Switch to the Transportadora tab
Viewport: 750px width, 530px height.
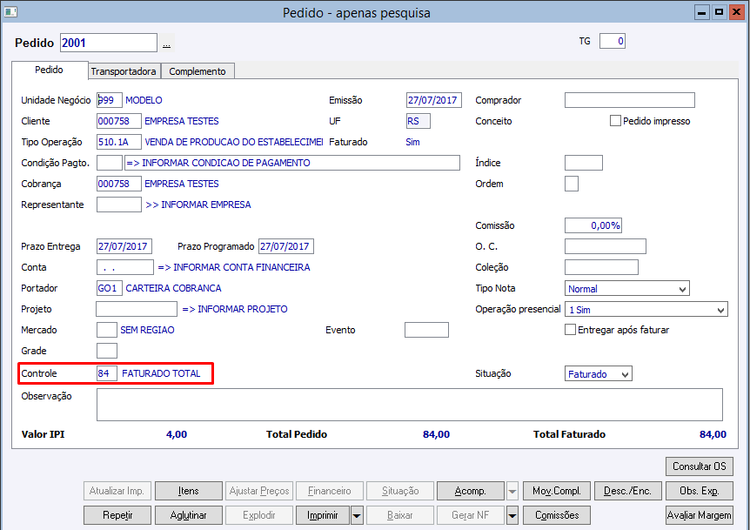click(x=123, y=71)
